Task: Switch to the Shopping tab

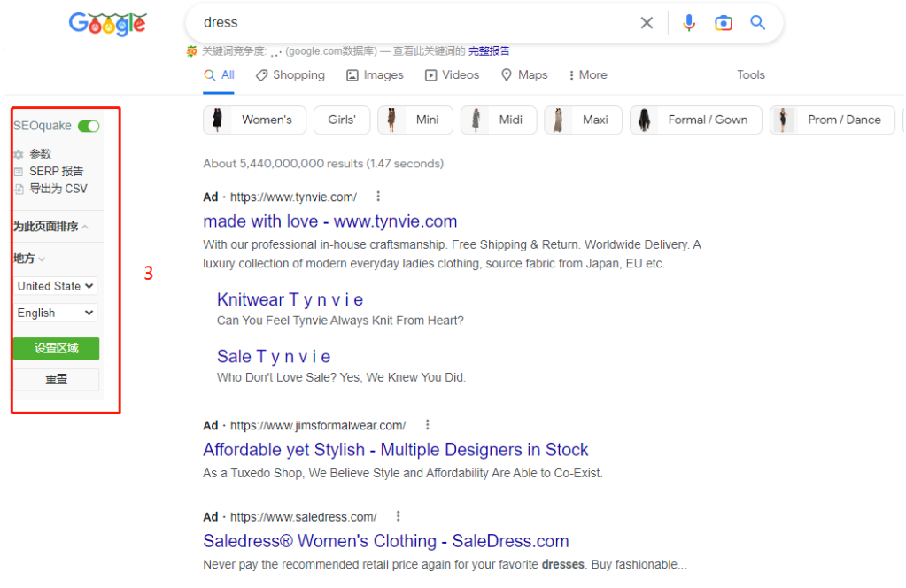Action: [x=290, y=75]
